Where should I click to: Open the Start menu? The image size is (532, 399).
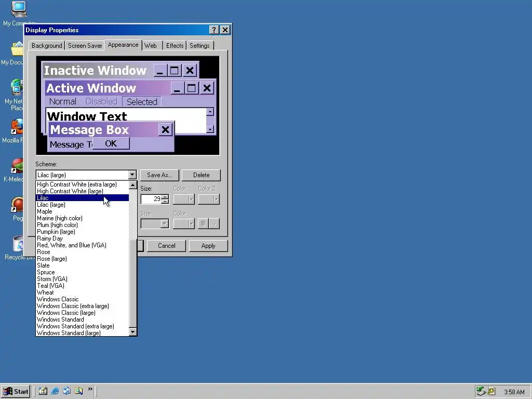click(16, 392)
